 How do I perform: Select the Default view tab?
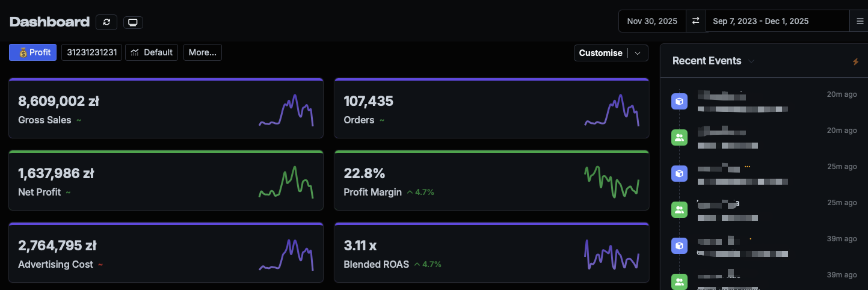tap(152, 52)
